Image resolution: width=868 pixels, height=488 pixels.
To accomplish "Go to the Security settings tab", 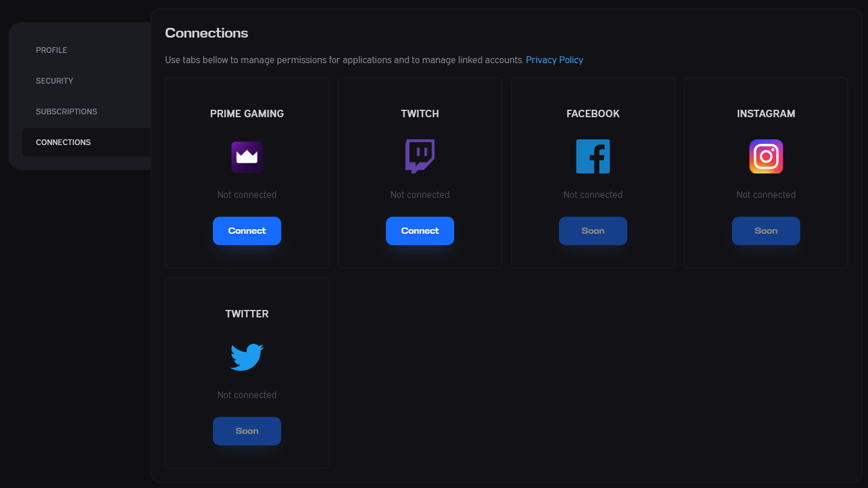I will point(55,81).
